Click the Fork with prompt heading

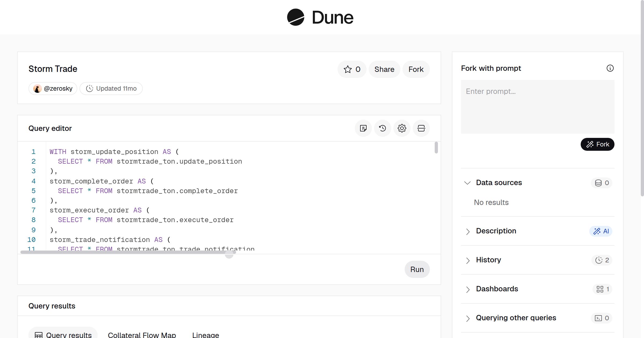coord(491,68)
